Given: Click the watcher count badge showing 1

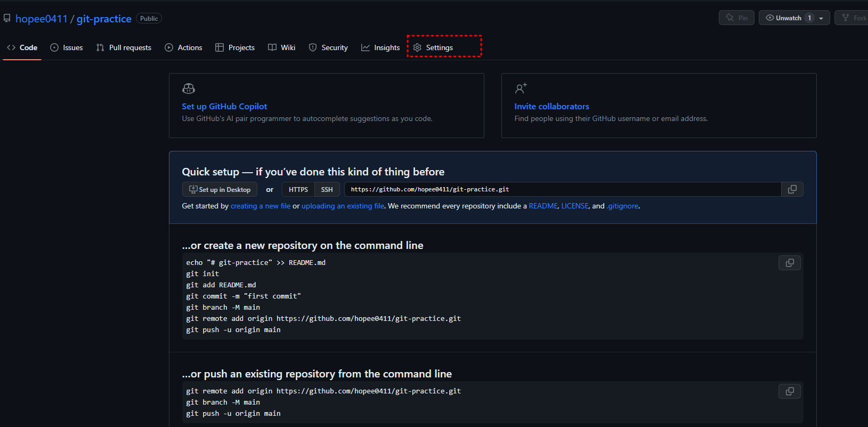Looking at the screenshot, I should (809, 18).
